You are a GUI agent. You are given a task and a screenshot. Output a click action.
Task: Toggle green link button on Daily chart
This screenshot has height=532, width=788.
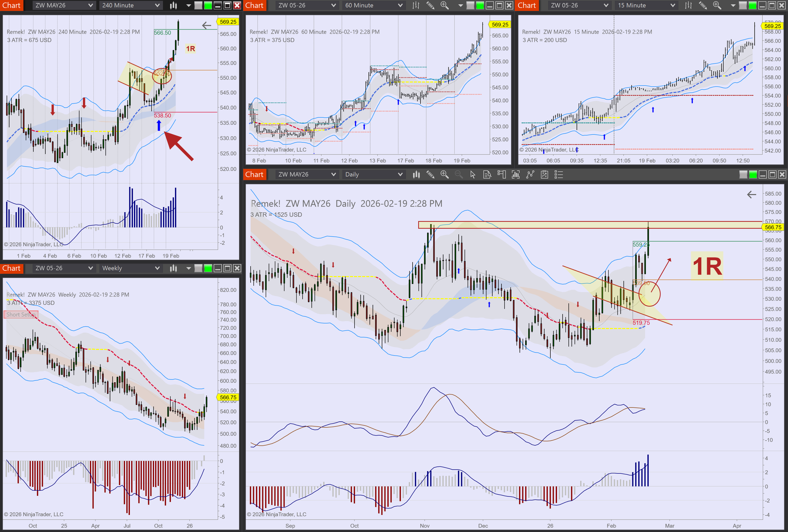(x=753, y=175)
